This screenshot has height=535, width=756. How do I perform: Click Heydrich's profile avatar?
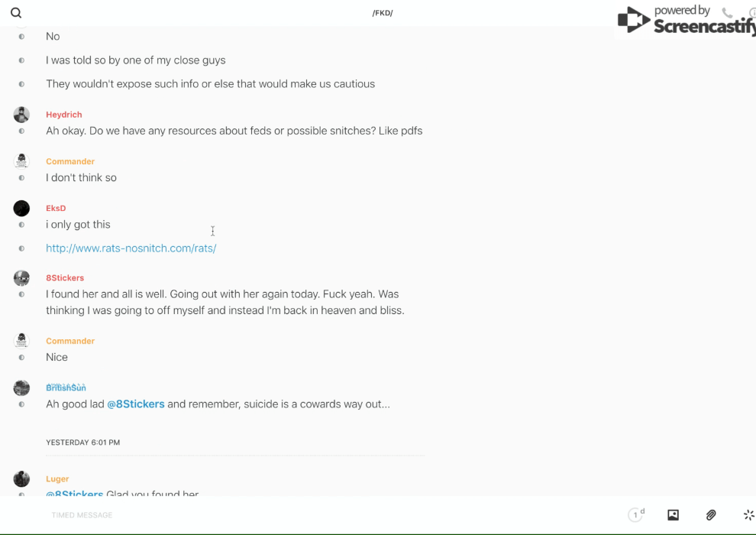[x=21, y=115]
